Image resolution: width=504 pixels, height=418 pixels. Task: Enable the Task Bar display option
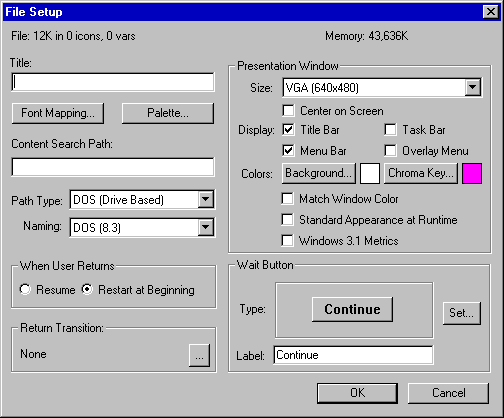pos(390,130)
